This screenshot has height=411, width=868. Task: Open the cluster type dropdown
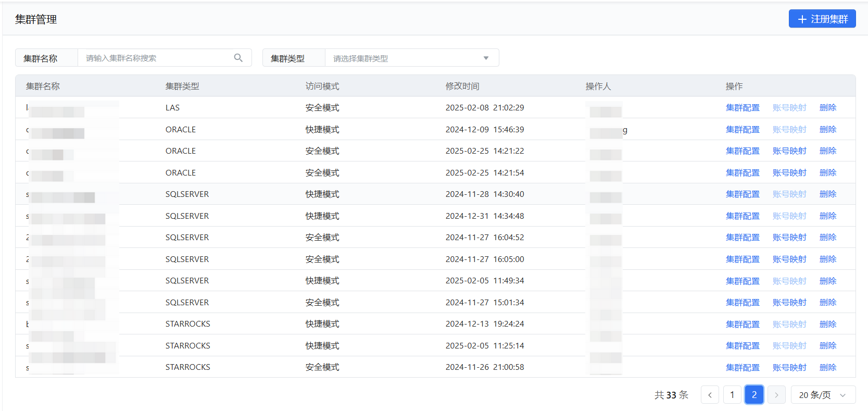coord(411,58)
